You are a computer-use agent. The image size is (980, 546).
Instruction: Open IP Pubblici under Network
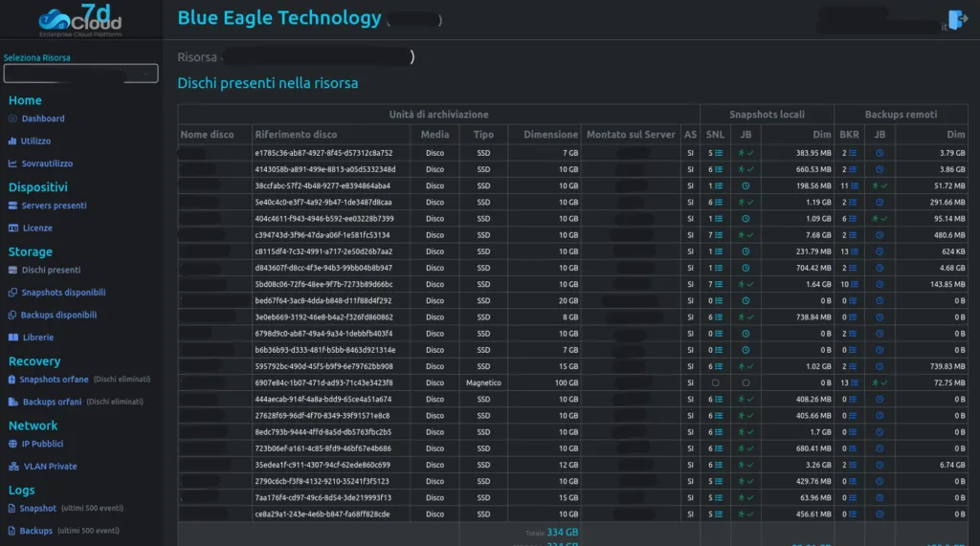(42, 444)
